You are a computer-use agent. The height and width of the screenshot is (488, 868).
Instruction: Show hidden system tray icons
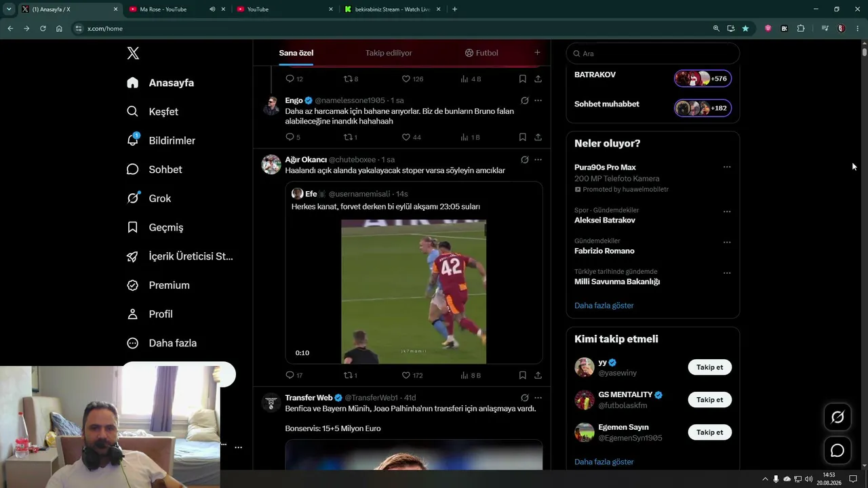click(766, 479)
